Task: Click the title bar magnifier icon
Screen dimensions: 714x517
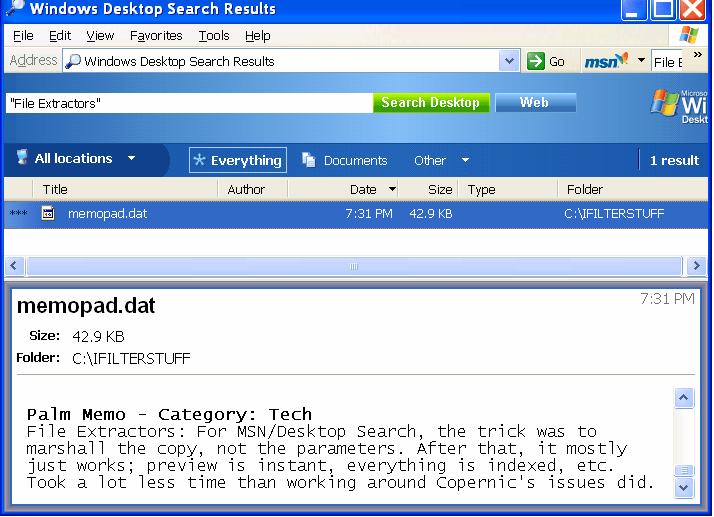Action: pyautogui.click(x=15, y=7)
